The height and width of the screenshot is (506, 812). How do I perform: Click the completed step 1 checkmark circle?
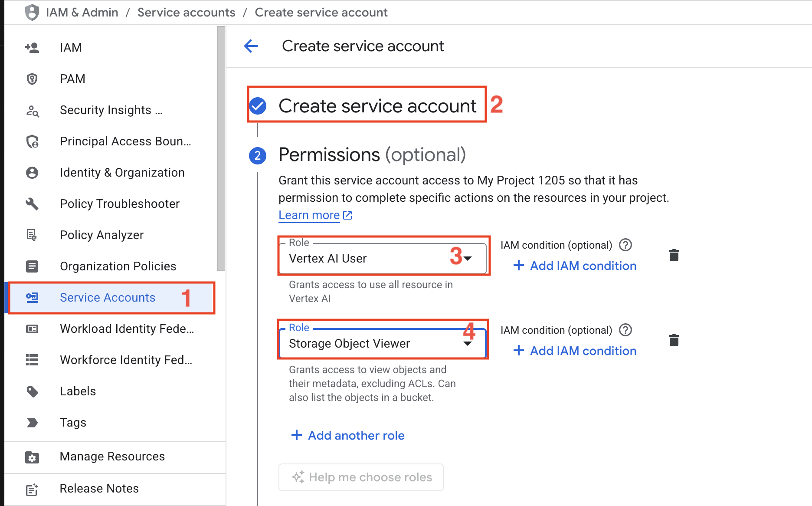point(257,105)
